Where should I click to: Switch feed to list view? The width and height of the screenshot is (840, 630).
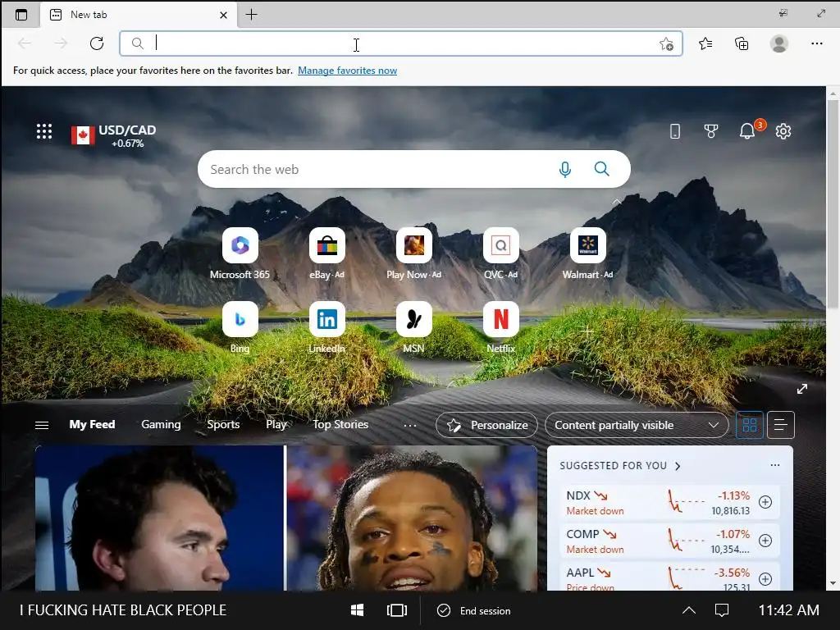781,426
